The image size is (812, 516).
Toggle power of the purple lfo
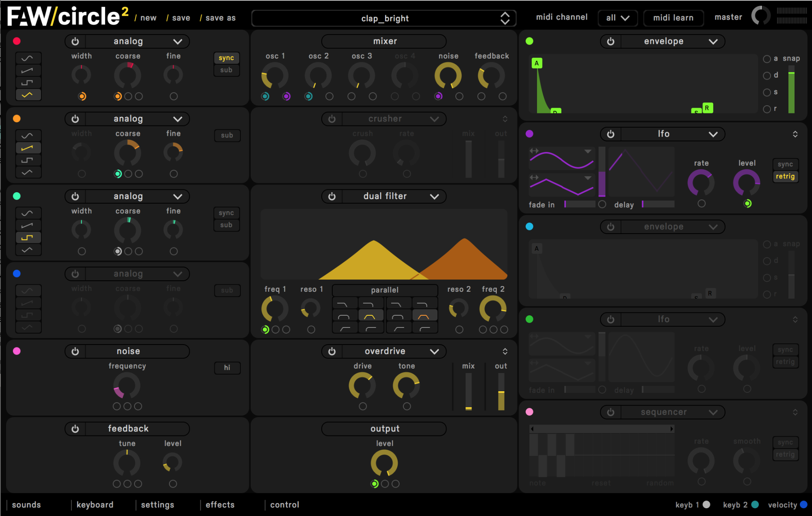pos(611,134)
